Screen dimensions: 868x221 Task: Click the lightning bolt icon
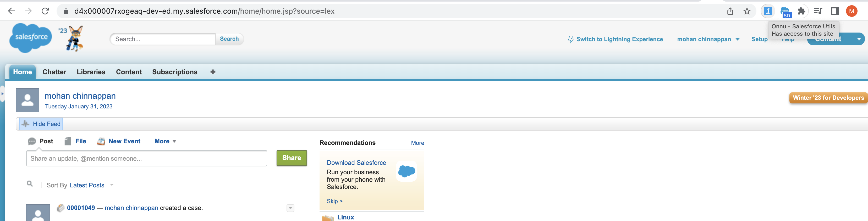coord(570,40)
